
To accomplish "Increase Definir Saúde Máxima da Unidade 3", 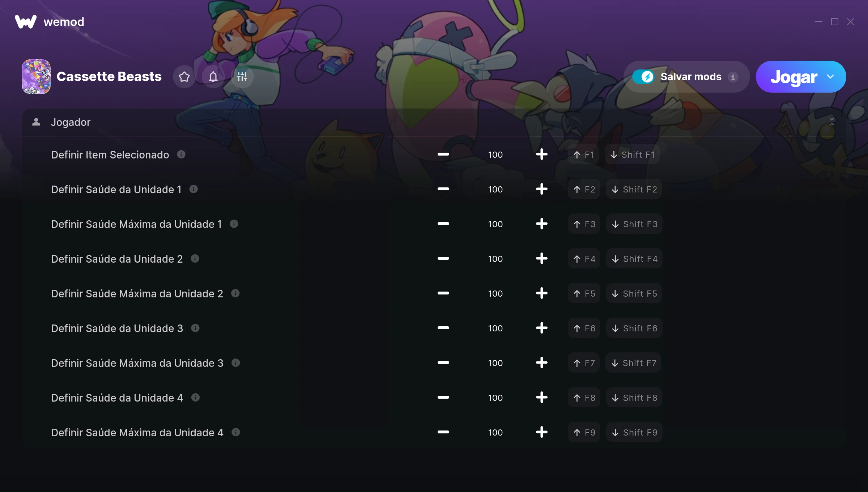I will [x=541, y=363].
